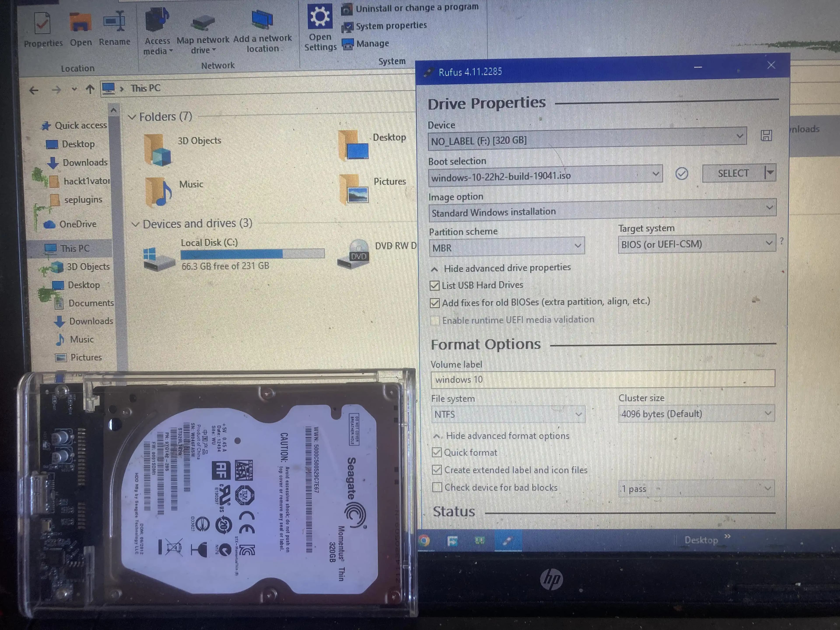Open the Partition scheme dropdown
840x630 pixels.
[577, 246]
